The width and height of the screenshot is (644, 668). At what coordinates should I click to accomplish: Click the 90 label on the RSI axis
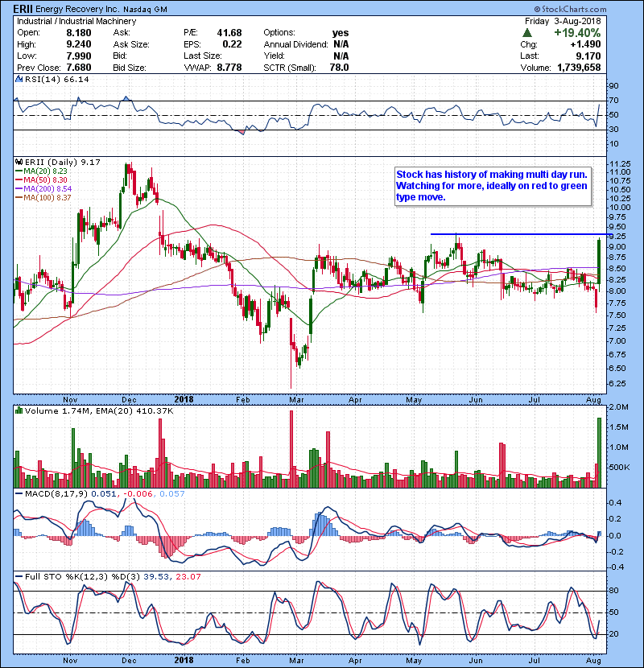click(613, 86)
